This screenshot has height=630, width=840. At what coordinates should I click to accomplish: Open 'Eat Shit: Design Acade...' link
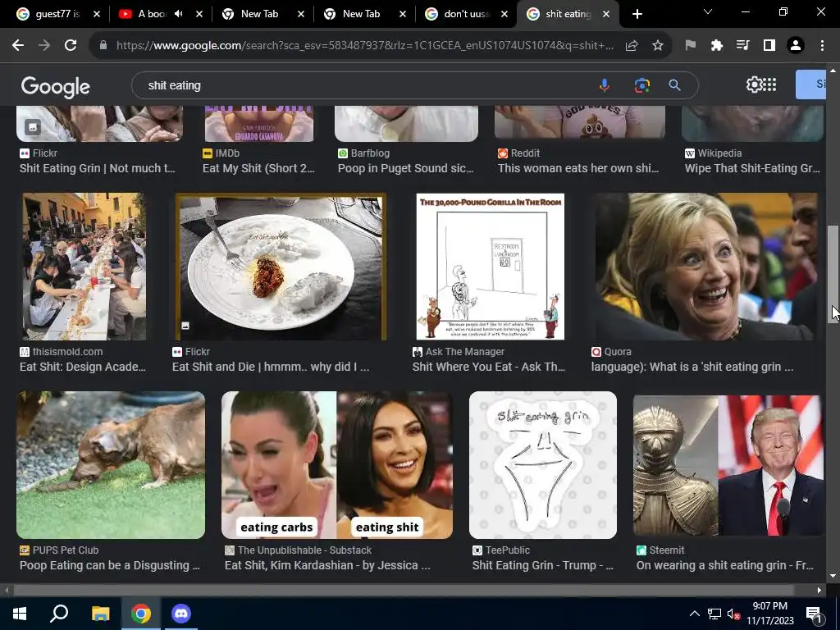pyautogui.click(x=83, y=367)
